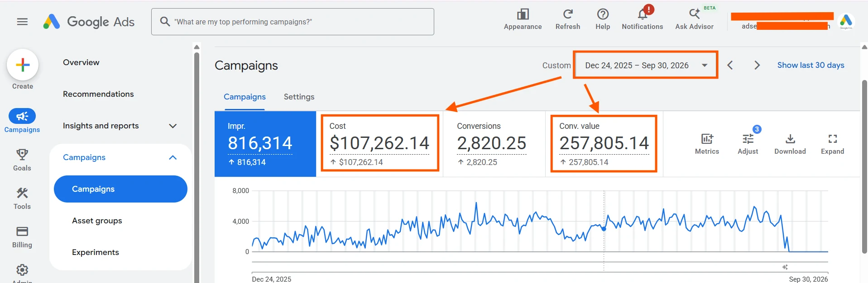This screenshot has width=868, height=283.
Task: Go to next date period
Action: tap(757, 65)
